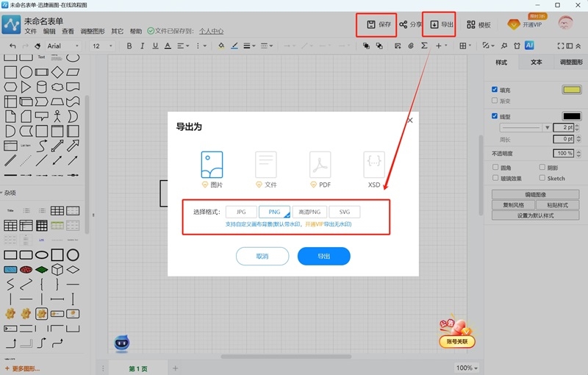The image size is (588, 375).
Task: Click the Sigma formula icon
Action: point(424,46)
